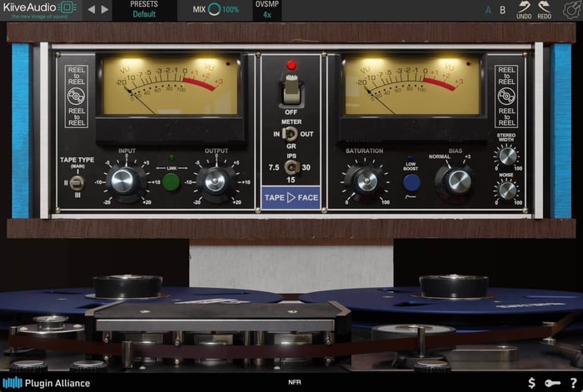Go to the previous preset arrow
The height and width of the screenshot is (392, 583).
[91, 9]
